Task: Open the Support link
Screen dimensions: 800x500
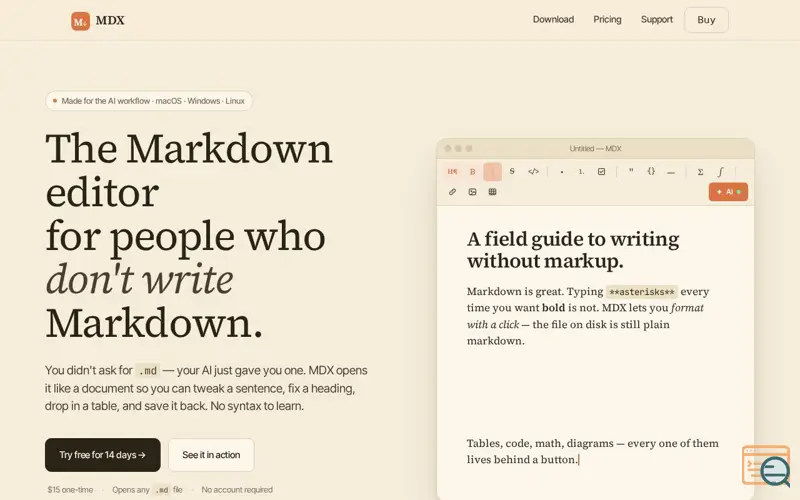Action: [657, 19]
